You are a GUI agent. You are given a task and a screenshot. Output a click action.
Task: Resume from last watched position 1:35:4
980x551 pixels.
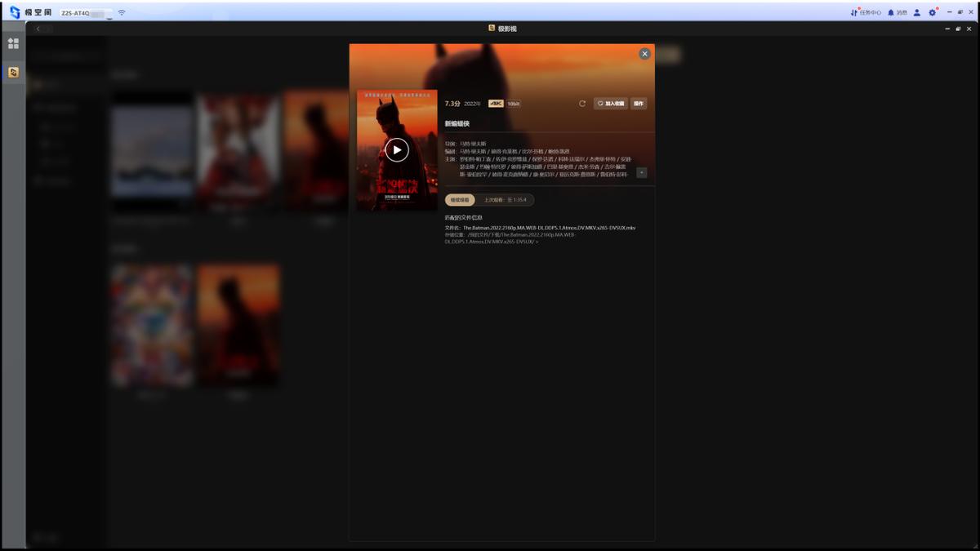(x=506, y=200)
